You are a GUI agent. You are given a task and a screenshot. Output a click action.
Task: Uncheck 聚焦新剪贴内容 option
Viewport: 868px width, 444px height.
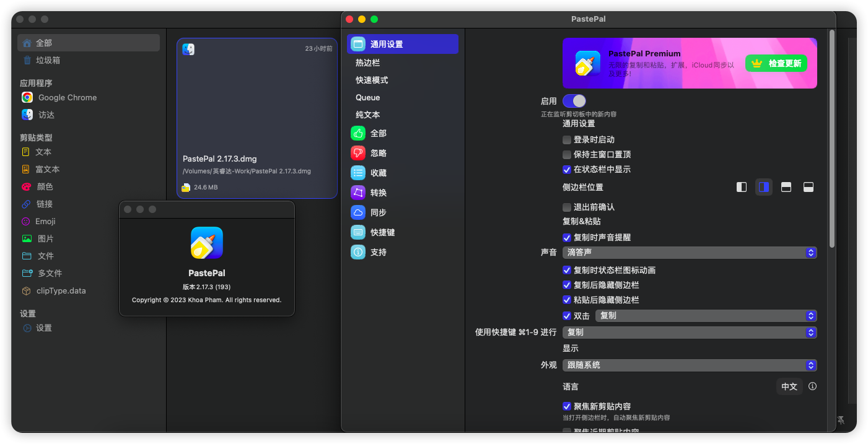[x=567, y=407]
